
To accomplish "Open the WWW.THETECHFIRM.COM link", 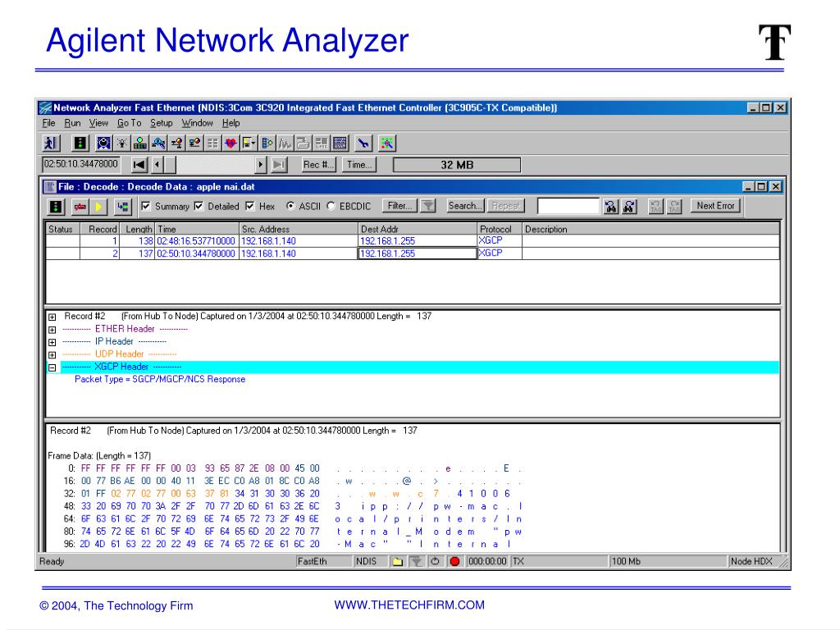I will click(409, 605).
